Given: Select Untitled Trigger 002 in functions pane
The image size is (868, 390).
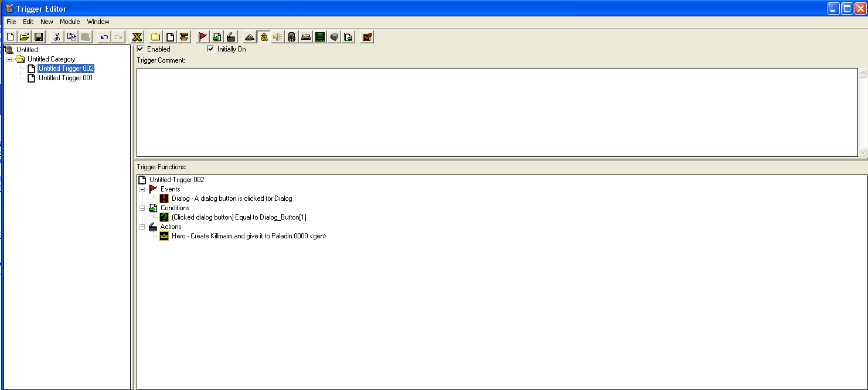Looking at the screenshot, I should [x=176, y=180].
